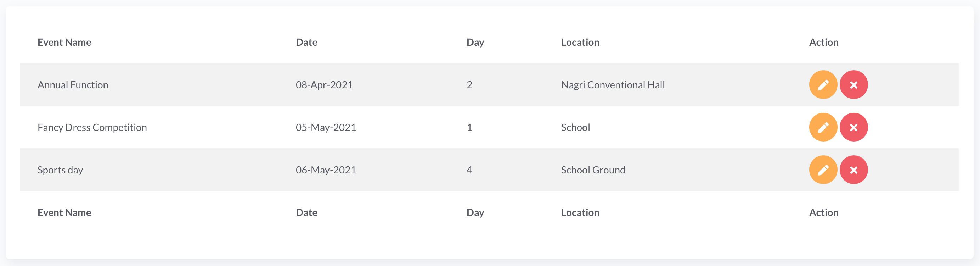Click the Location column in table header

click(580, 42)
